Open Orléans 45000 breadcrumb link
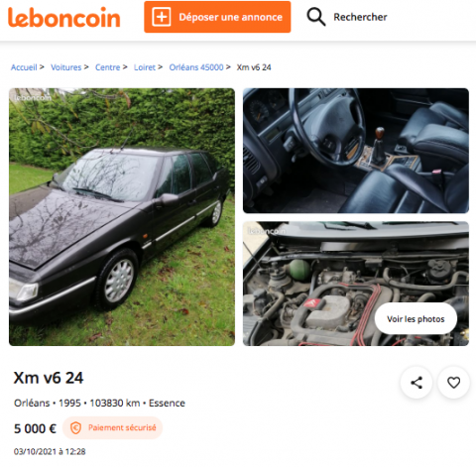This screenshot has width=476, height=467. point(196,67)
